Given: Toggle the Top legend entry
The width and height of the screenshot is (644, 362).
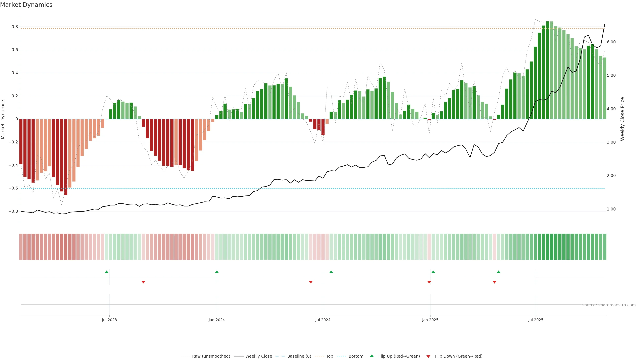Looking at the screenshot, I should coord(330,356).
